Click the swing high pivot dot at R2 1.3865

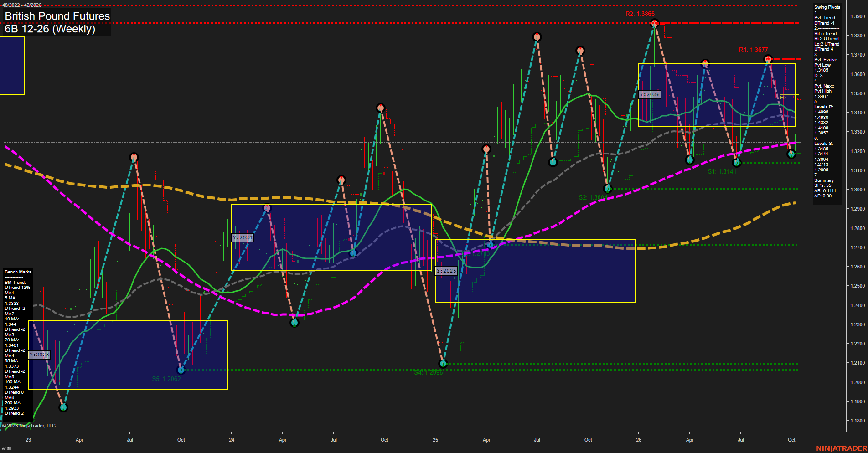655,23
